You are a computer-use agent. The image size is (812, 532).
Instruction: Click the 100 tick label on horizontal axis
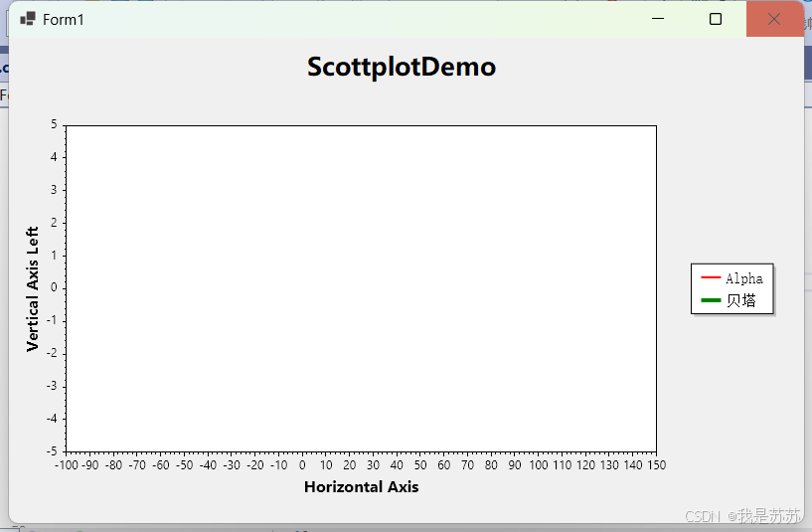point(539,465)
